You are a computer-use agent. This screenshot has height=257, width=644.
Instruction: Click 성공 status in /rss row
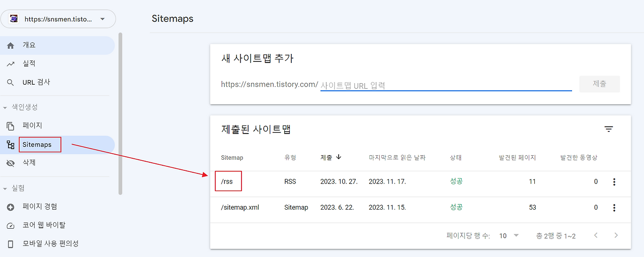click(x=456, y=181)
